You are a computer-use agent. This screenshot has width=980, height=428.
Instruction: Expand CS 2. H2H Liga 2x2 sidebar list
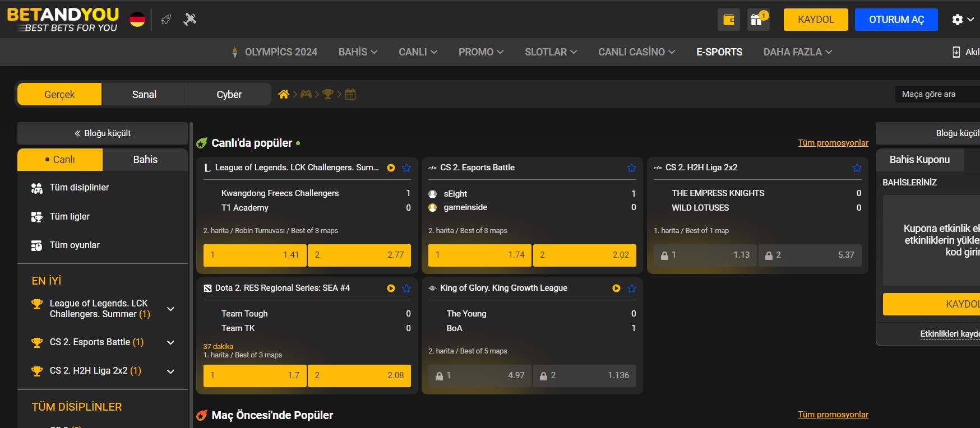170,371
